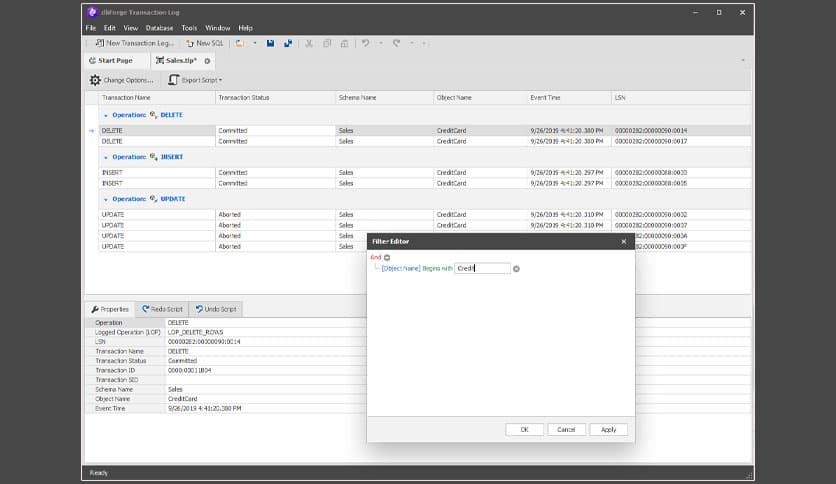836x484 pixels.
Task: Click the Cut scissors icon
Action: (309, 43)
